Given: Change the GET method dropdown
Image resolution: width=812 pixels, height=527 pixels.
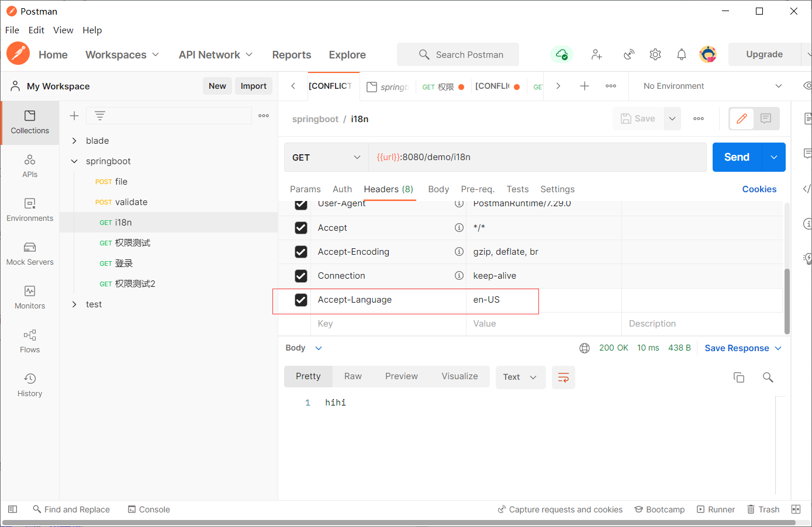Looking at the screenshot, I should [326, 157].
